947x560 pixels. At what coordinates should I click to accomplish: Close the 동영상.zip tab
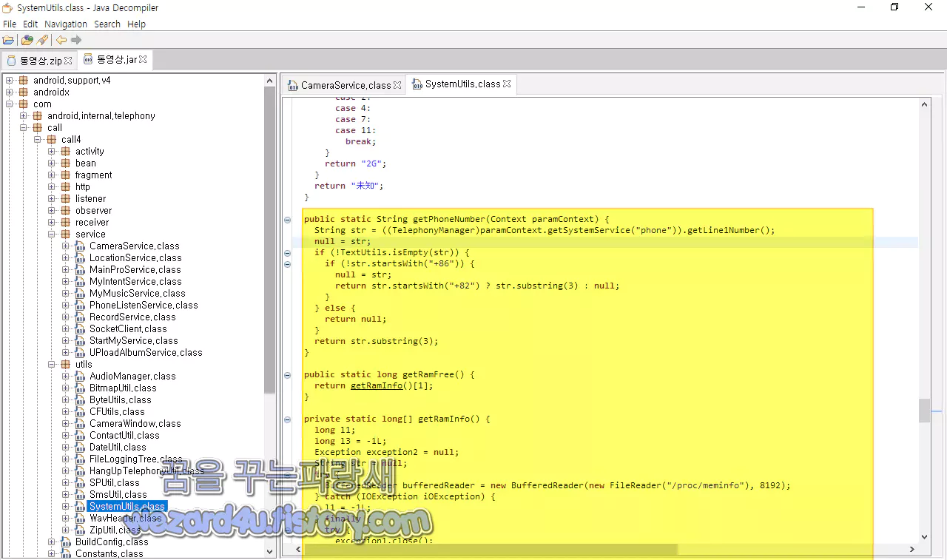coord(68,61)
